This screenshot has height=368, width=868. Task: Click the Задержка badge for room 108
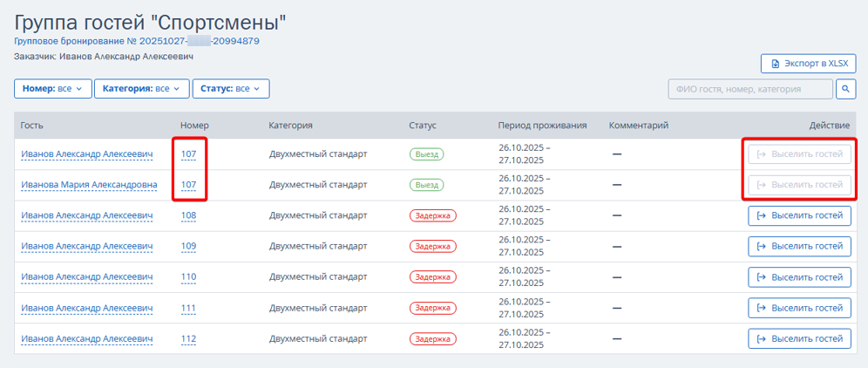(x=433, y=215)
